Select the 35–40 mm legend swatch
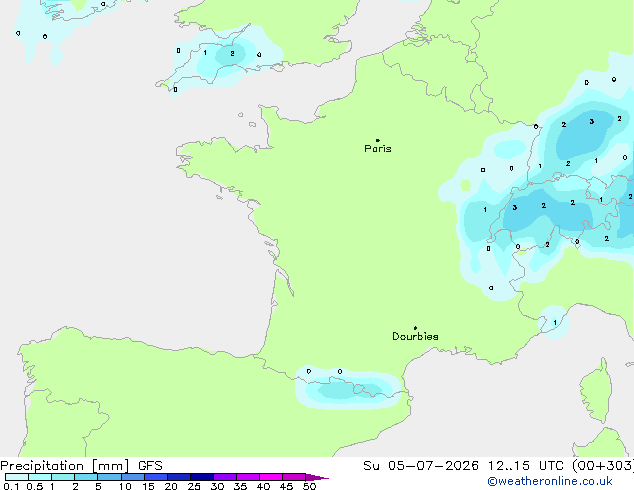634x490 pixels. 248,477
